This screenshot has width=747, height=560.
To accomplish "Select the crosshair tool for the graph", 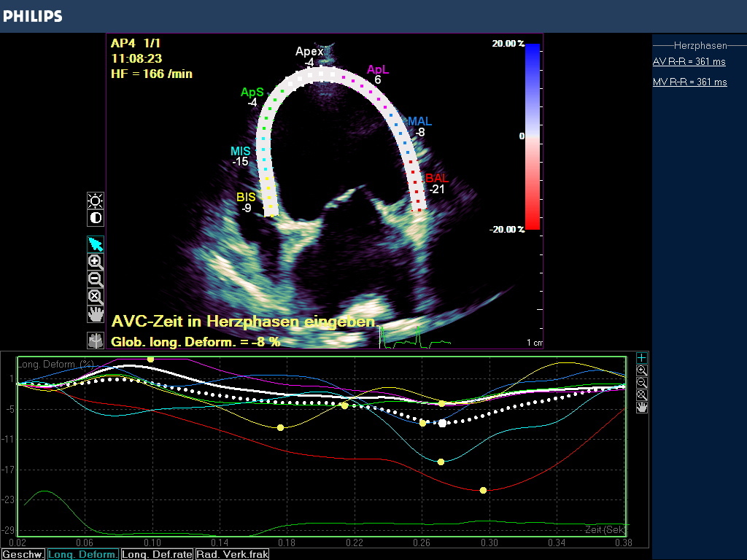I will [x=641, y=358].
